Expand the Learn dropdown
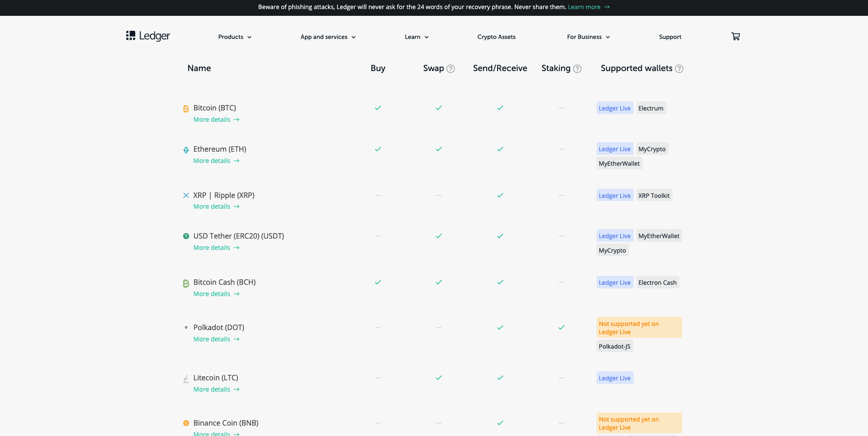 coord(417,37)
